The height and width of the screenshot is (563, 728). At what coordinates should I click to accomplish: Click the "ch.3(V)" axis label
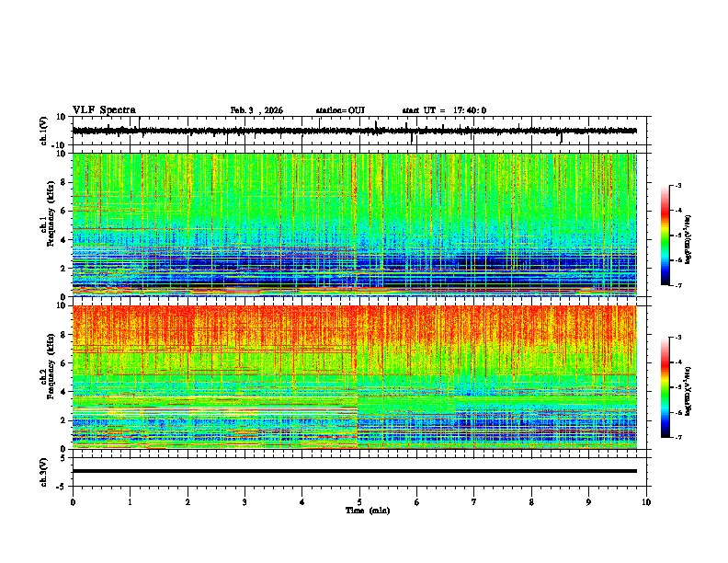coord(44,472)
